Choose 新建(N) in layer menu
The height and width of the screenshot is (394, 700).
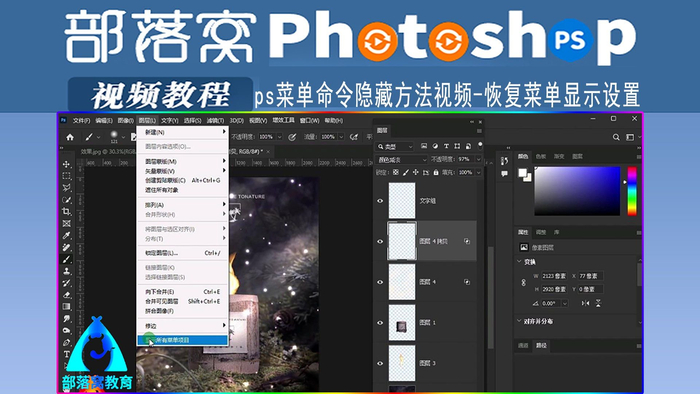(x=183, y=132)
